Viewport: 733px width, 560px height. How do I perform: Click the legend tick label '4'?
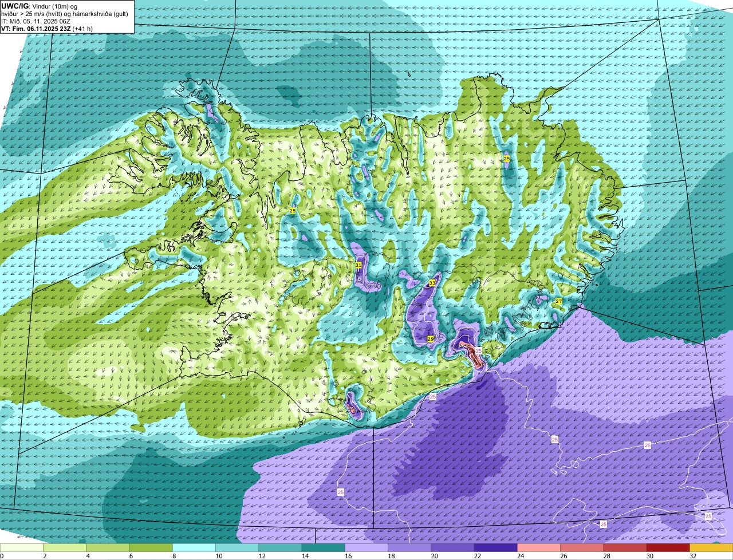click(88, 556)
